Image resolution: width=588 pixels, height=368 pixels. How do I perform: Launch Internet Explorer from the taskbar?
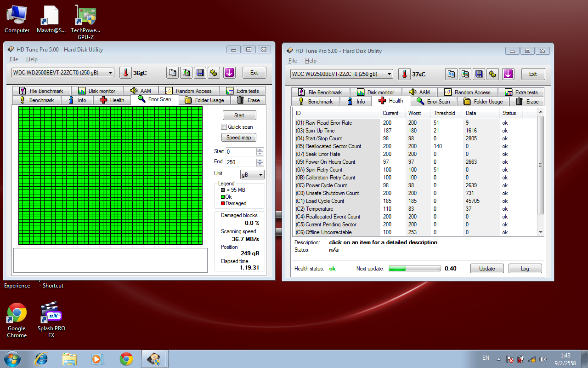click(x=41, y=358)
